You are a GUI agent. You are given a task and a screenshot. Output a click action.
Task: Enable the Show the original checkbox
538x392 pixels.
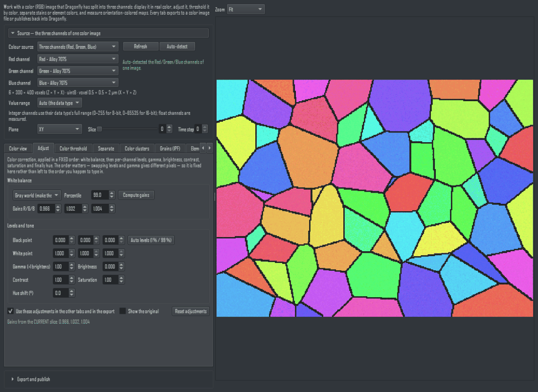[122, 311]
